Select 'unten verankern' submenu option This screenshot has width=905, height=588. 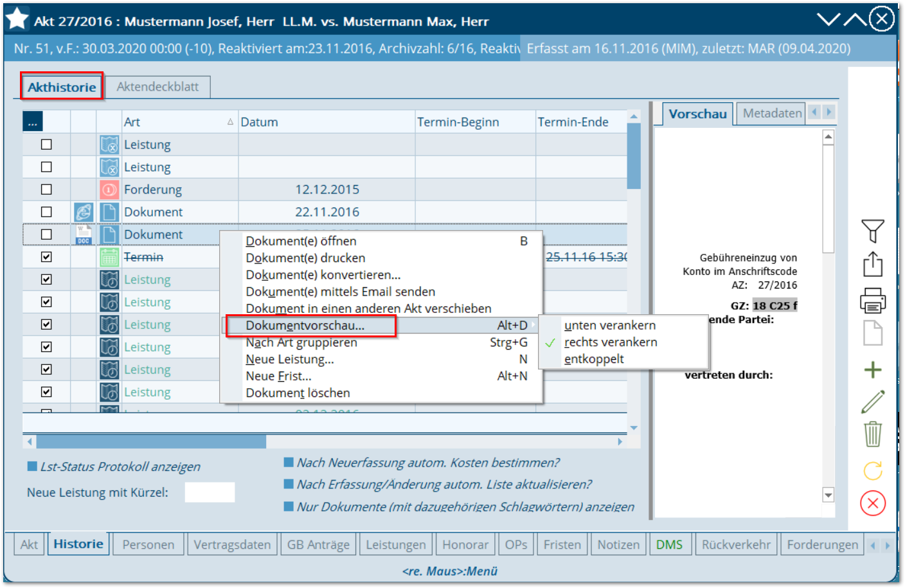point(610,325)
